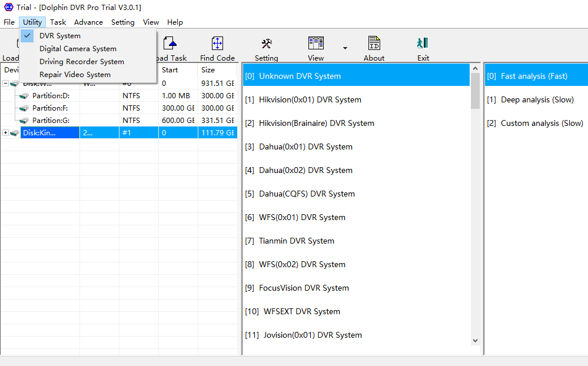The height and width of the screenshot is (366, 588).
Task: Click the NTFS cell for Partition:F:
Action: click(x=139, y=108)
